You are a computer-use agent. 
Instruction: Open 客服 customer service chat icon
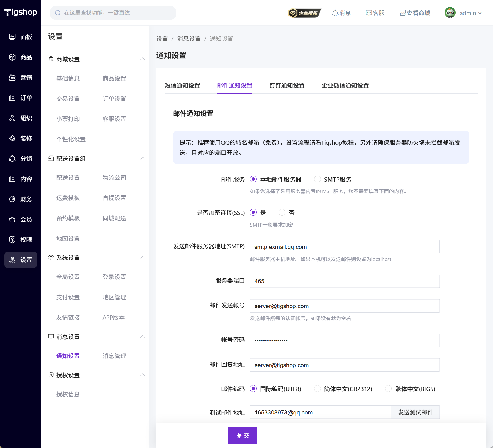[x=369, y=13]
